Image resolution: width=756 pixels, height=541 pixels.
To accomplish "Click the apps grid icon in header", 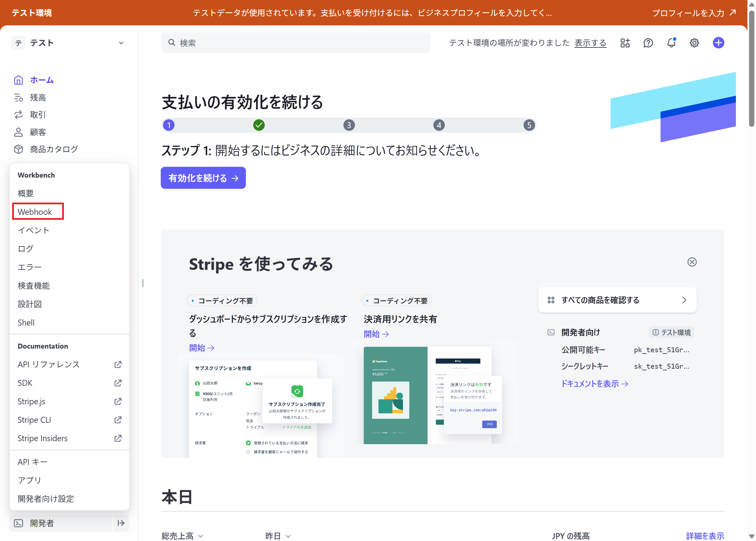I will tap(625, 43).
